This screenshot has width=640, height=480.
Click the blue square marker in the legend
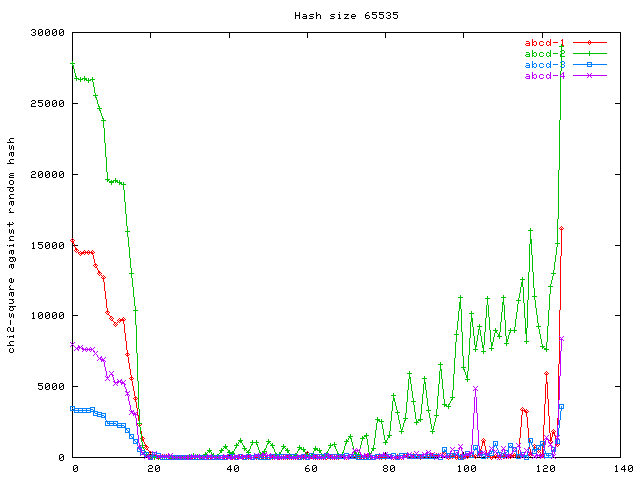[x=590, y=65]
